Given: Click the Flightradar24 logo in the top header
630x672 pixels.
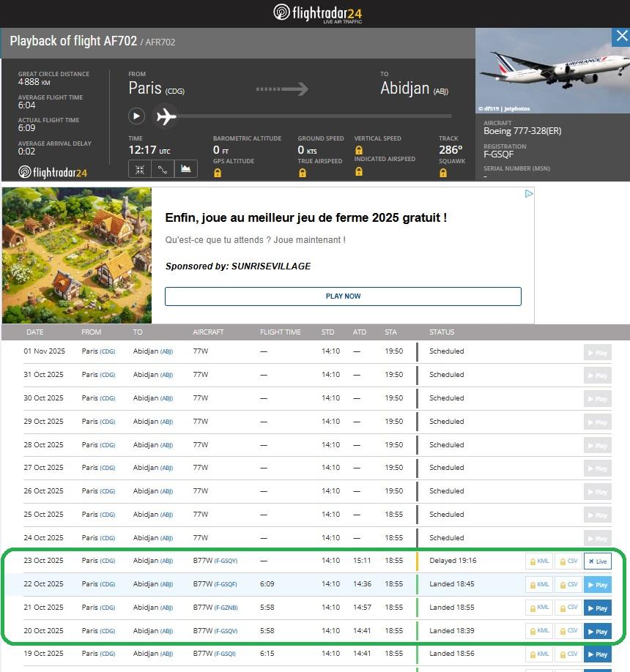Looking at the screenshot, I should click(317, 12).
